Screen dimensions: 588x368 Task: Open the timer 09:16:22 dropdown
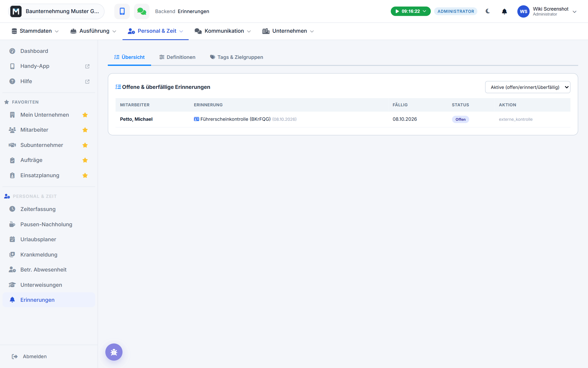coord(411,11)
